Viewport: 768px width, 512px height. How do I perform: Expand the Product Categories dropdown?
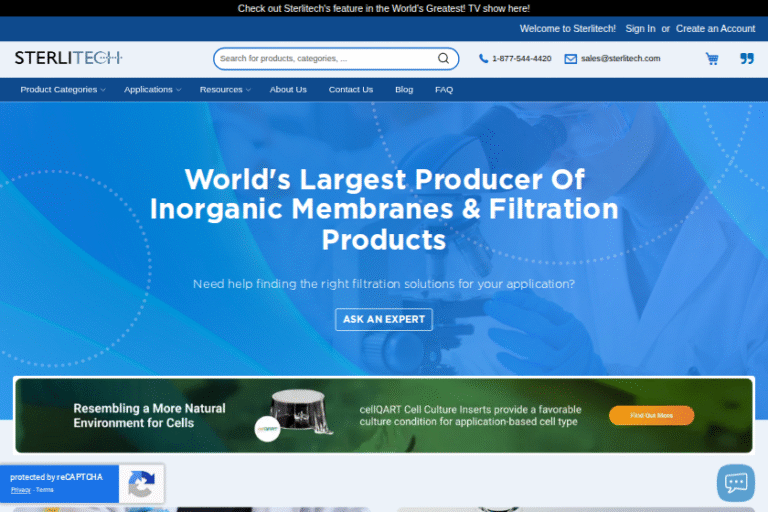pyautogui.click(x=62, y=89)
